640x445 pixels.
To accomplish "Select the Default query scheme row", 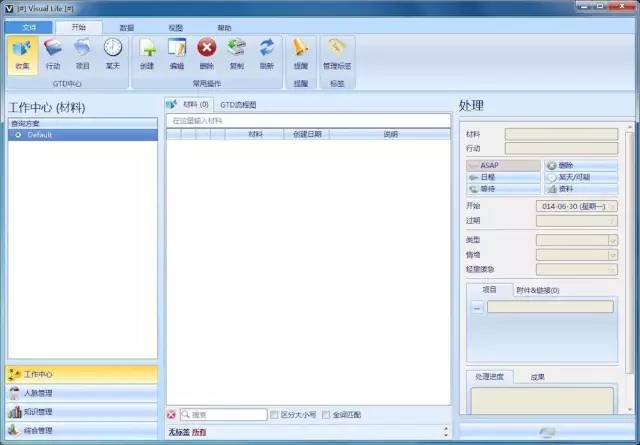I will (x=83, y=135).
